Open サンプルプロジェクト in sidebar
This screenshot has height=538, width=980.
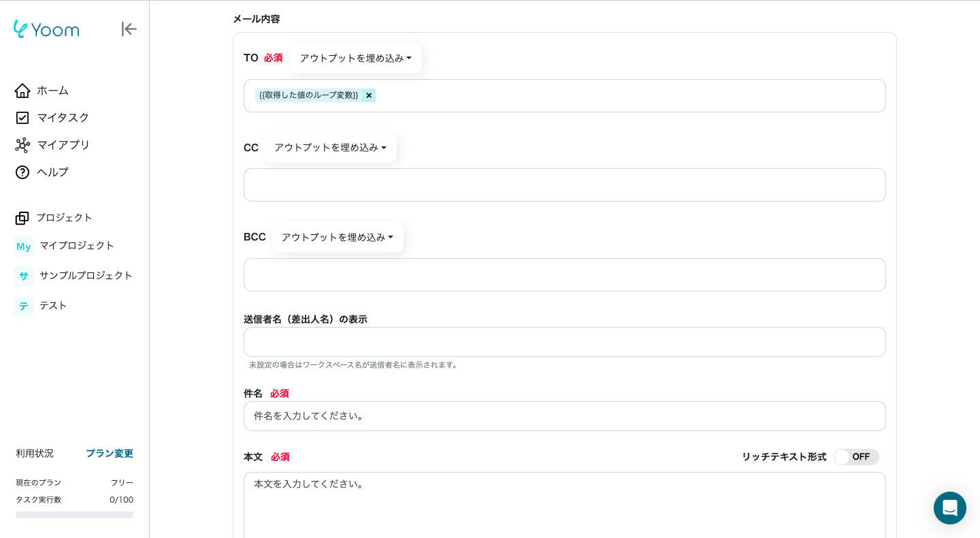[x=86, y=276]
